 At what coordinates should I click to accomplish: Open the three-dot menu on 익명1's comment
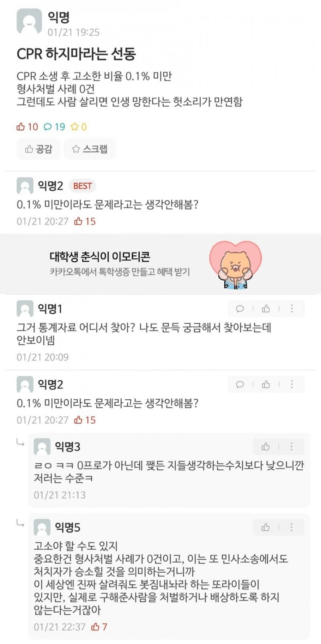(x=292, y=308)
